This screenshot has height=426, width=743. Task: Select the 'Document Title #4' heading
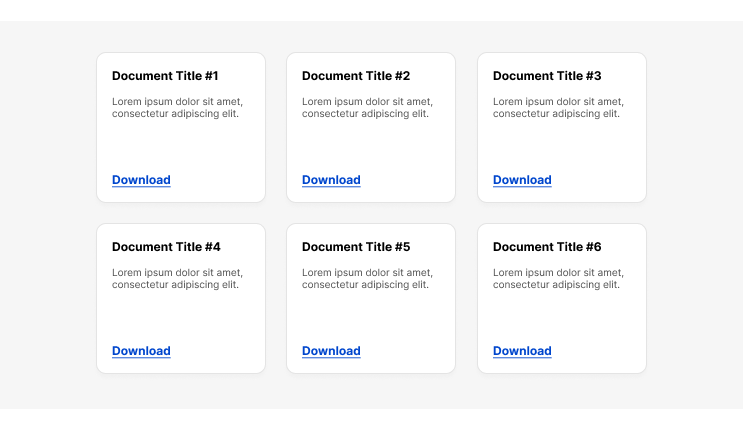166,247
